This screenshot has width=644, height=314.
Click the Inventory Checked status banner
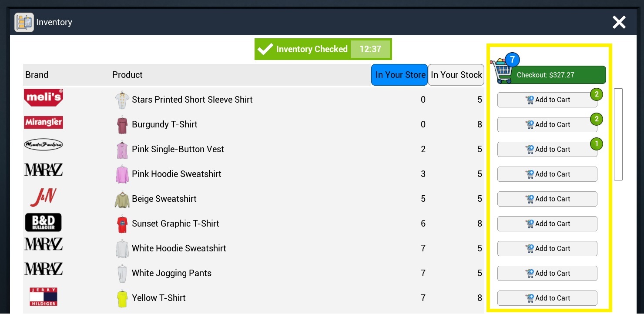pos(323,49)
